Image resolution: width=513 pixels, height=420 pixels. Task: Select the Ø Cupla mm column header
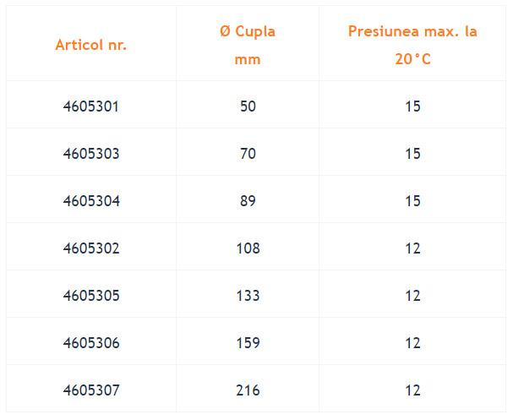[x=248, y=46]
